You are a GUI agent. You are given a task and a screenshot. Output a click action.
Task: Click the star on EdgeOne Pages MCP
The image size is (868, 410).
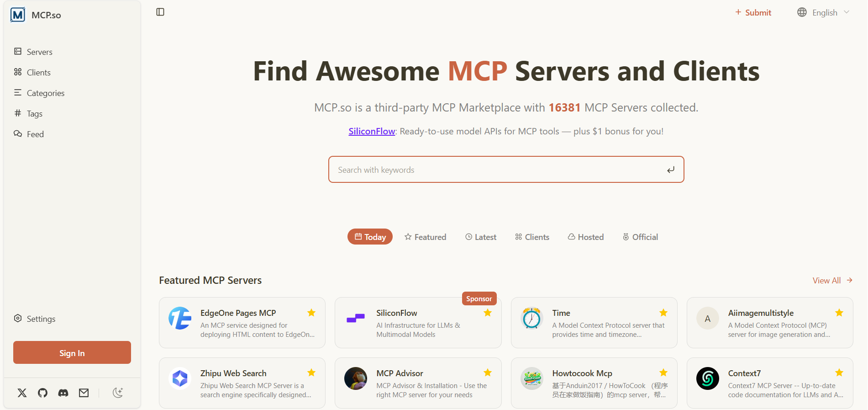click(x=311, y=313)
